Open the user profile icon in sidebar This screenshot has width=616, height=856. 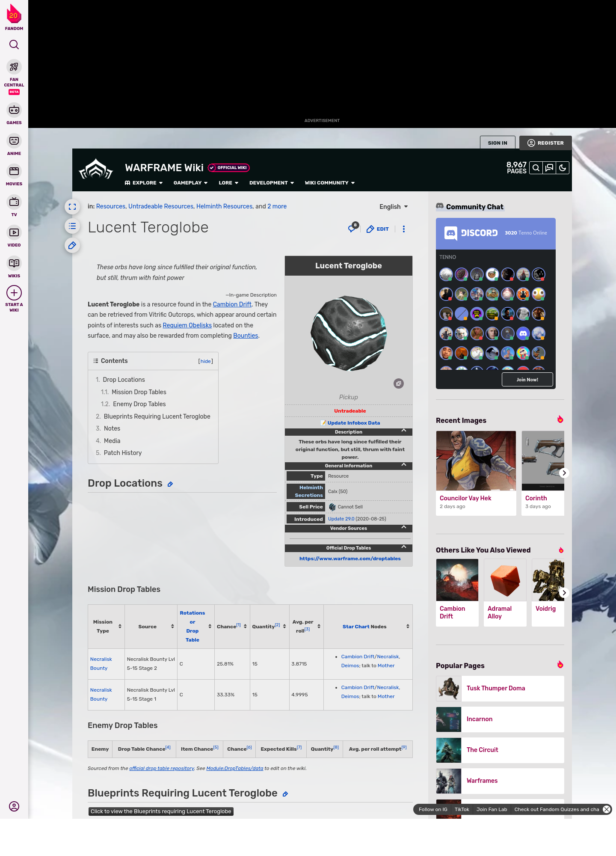(14, 806)
